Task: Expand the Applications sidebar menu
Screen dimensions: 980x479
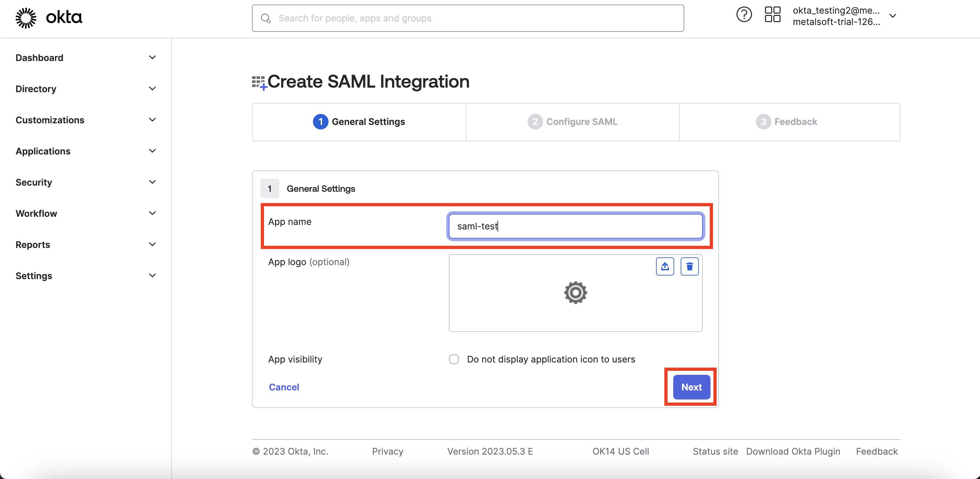Action: point(152,151)
